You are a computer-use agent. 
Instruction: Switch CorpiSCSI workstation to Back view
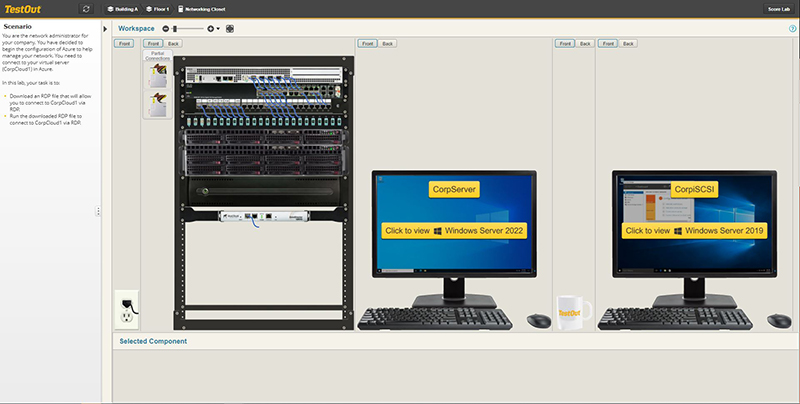click(x=628, y=43)
